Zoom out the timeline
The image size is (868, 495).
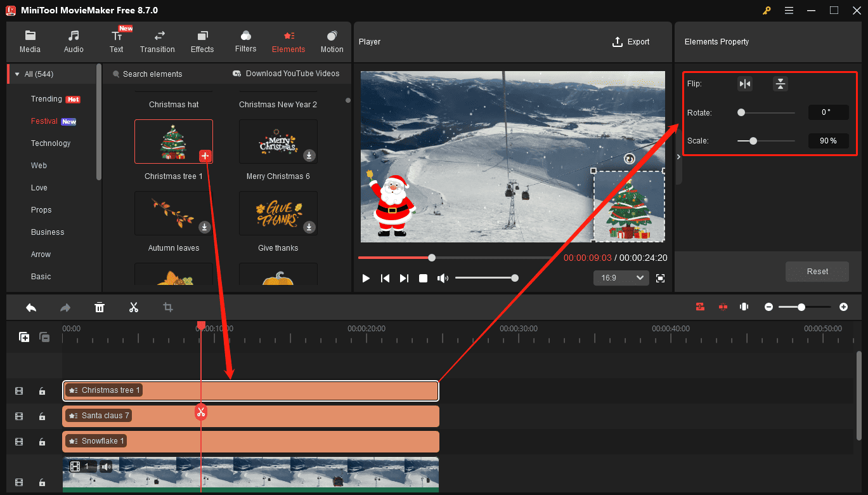[x=768, y=307]
